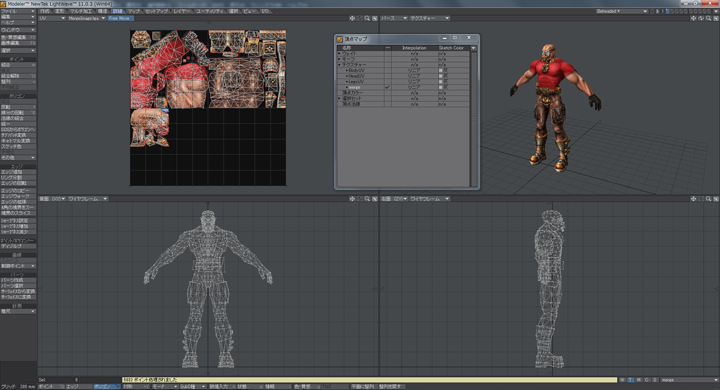
Task: Open the 作成 tab
Action: 45,11
